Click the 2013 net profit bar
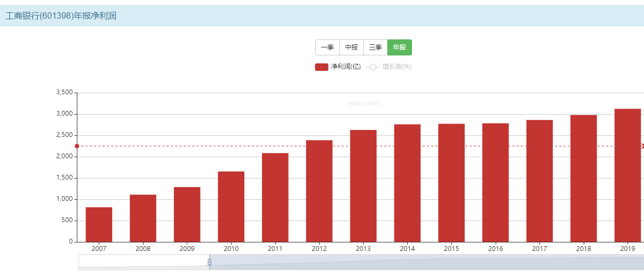The image size is (644, 276). point(363,186)
